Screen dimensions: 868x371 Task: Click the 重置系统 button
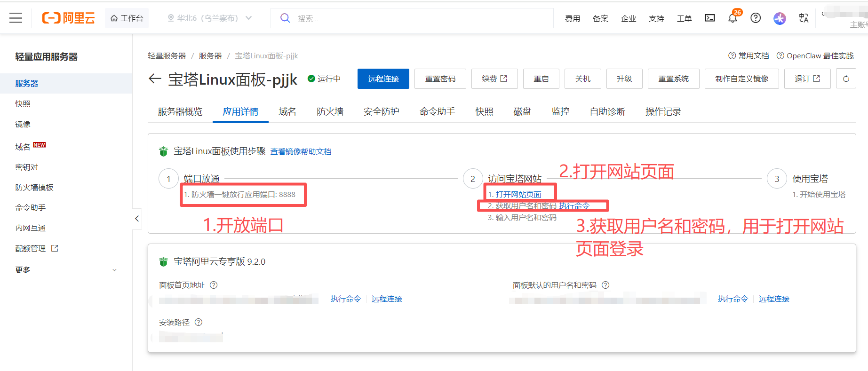click(674, 79)
